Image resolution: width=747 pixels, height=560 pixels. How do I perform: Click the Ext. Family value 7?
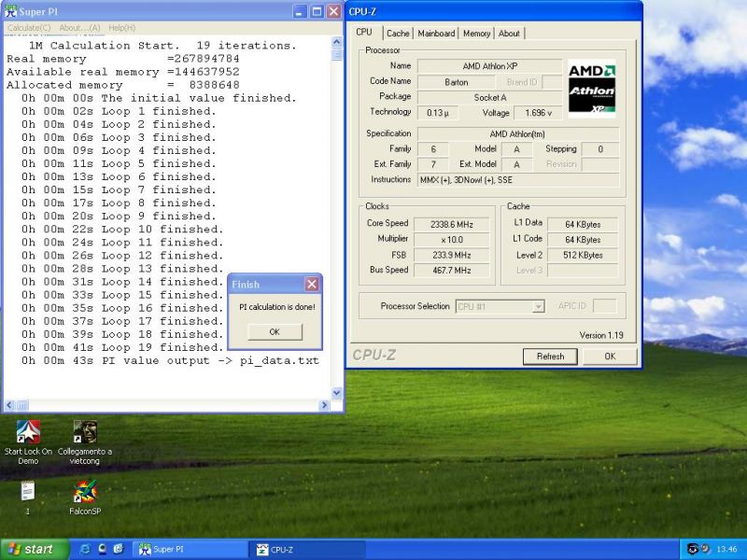click(x=433, y=165)
